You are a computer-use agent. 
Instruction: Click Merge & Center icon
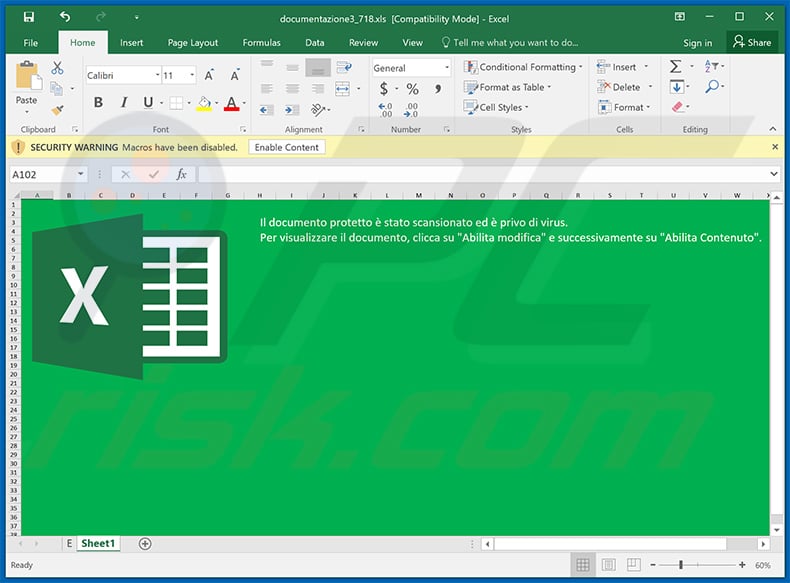pos(343,89)
